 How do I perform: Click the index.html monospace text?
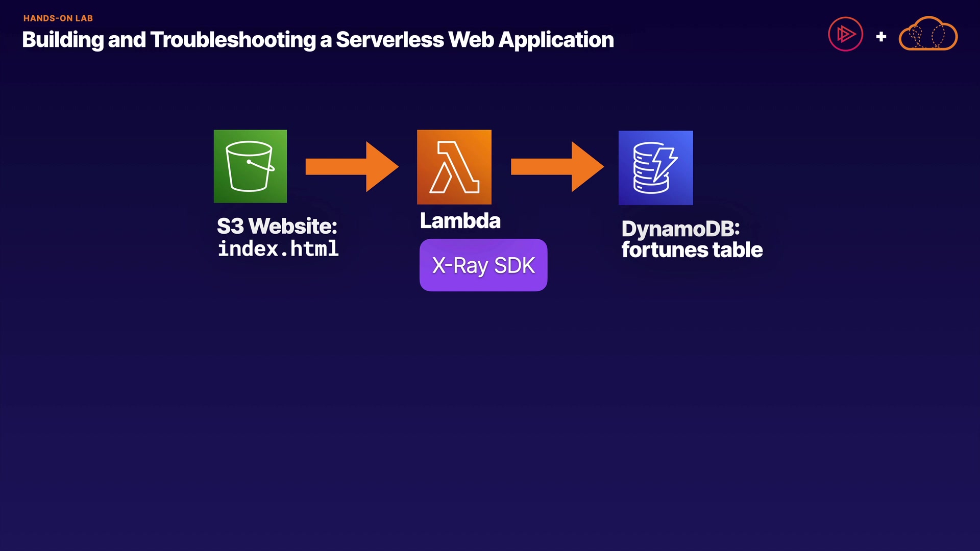click(x=278, y=249)
